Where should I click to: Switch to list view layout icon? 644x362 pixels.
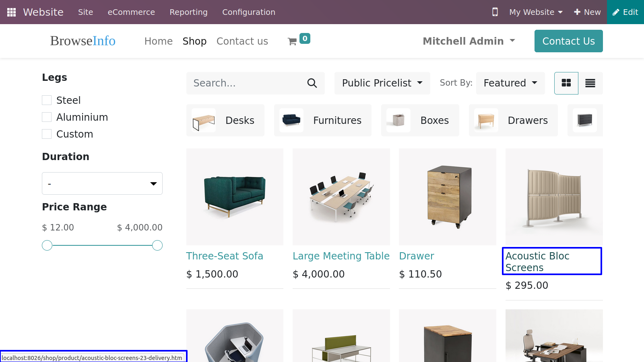point(590,83)
